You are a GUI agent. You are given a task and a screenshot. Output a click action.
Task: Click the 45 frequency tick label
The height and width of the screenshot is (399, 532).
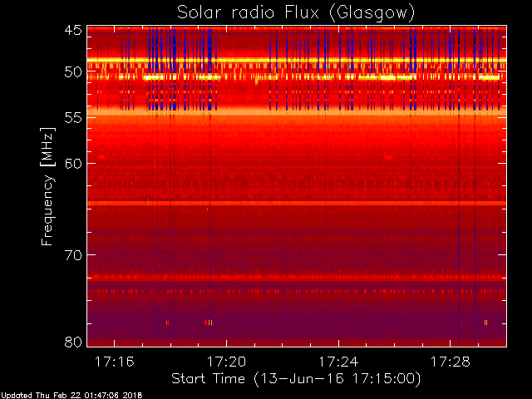73,30
